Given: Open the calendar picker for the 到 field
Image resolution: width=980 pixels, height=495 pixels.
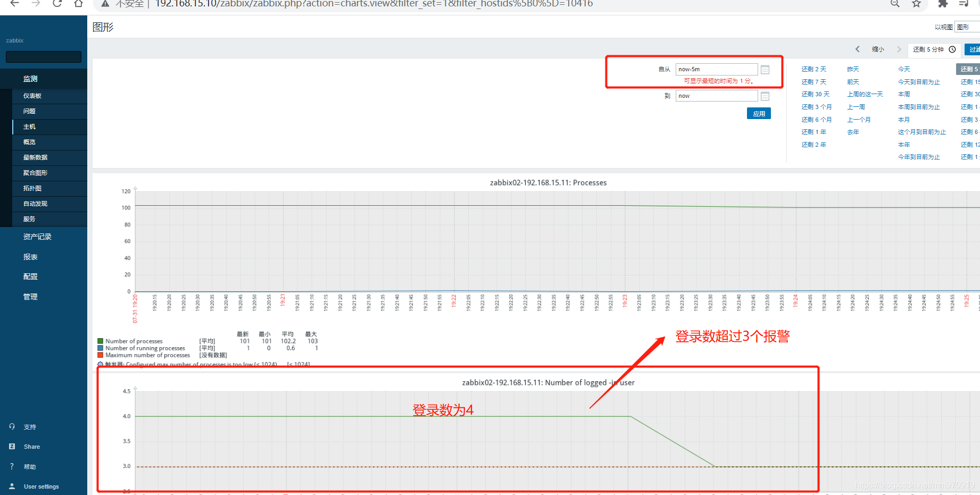Looking at the screenshot, I should (x=765, y=96).
